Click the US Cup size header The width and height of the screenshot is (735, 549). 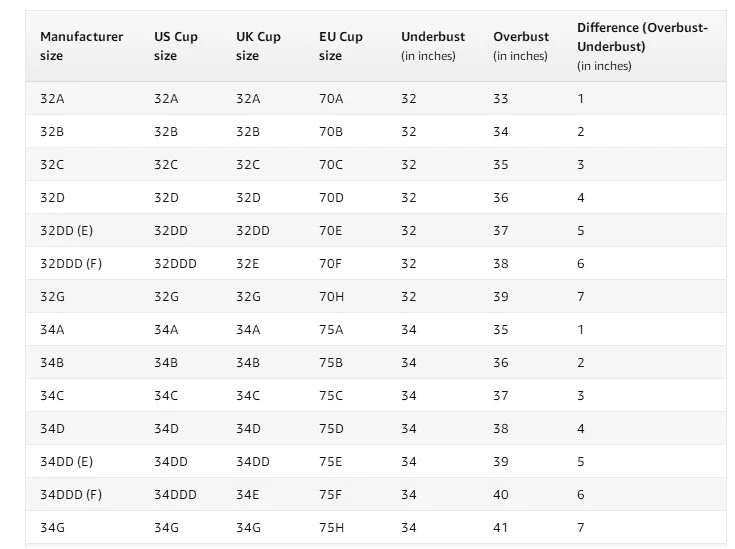click(176, 46)
